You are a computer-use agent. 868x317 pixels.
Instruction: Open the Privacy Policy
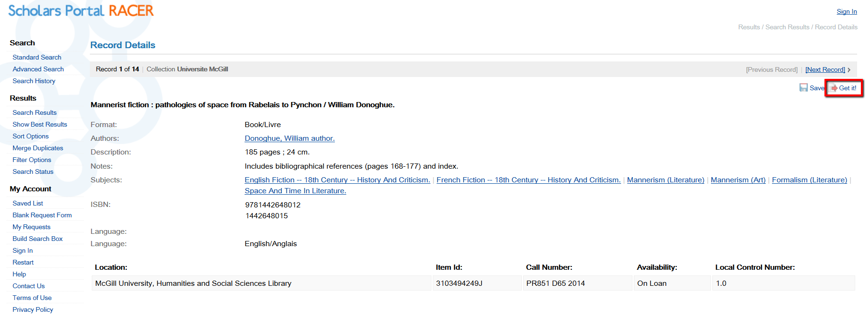(33, 309)
